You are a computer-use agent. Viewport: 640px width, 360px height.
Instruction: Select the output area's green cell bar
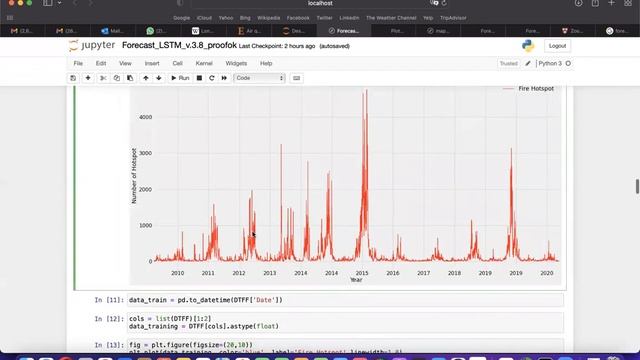(x=74, y=188)
